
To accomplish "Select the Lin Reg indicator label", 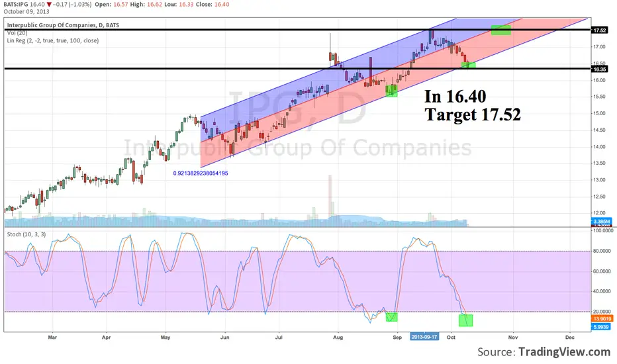I will [x=53, y=40].
